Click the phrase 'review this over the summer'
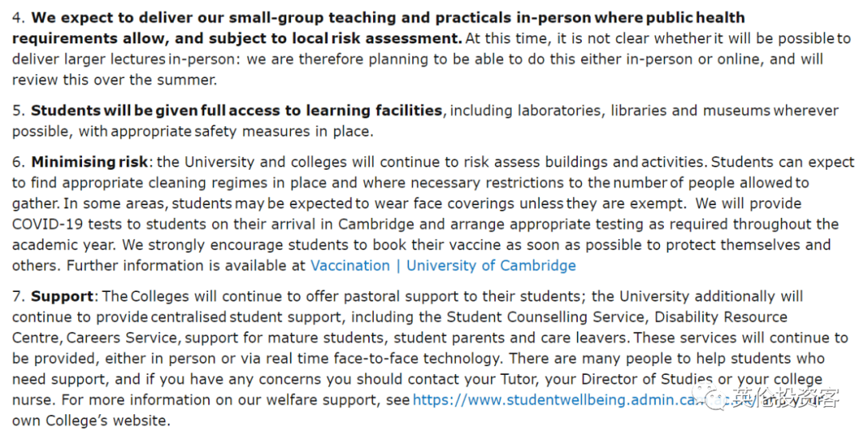The height and width of the screenshot is (436, 868). (114, 80)
